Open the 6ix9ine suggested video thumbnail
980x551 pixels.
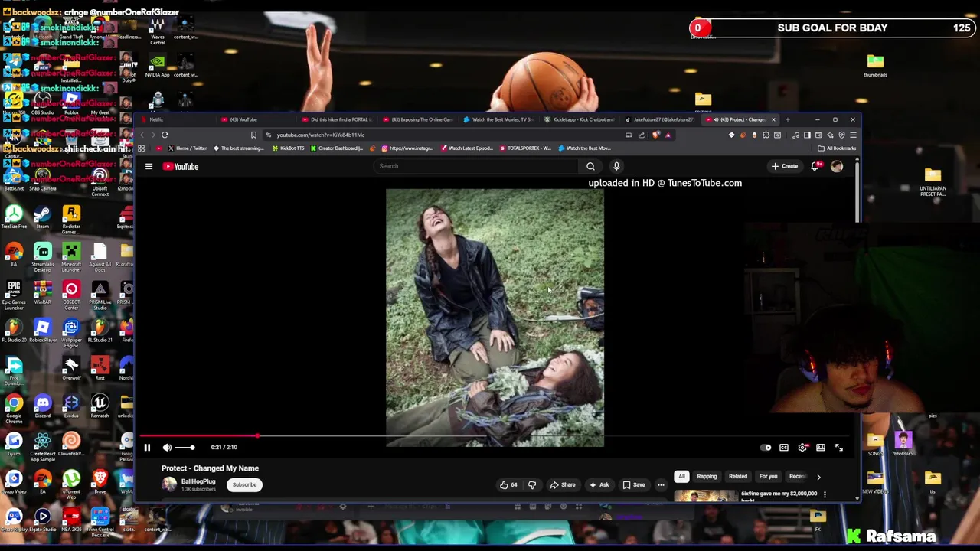coord(704,496)
